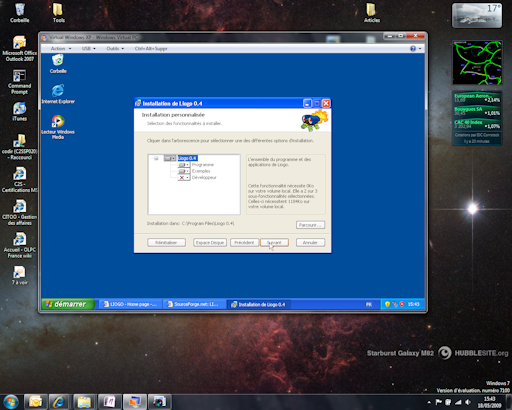Collapse the Liogo 0.4 tree node

[x=156, y=158]
